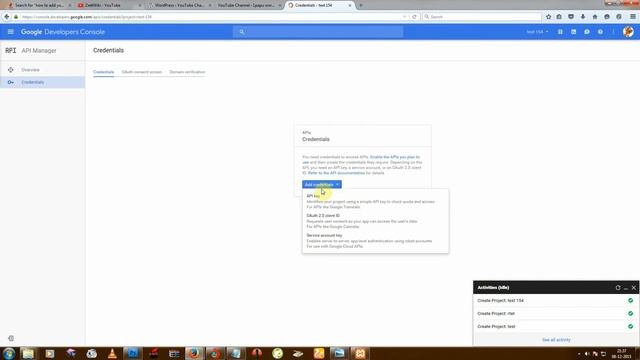
Task: Open the help question mark icon
Action: (600, 32)
